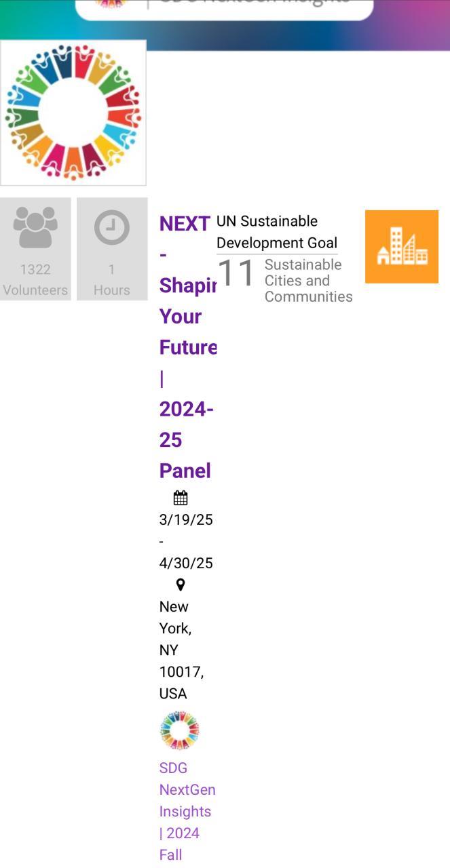Click the location pin icon
The width and height of the screenshot is (450, 868).
tap(181, 585)
